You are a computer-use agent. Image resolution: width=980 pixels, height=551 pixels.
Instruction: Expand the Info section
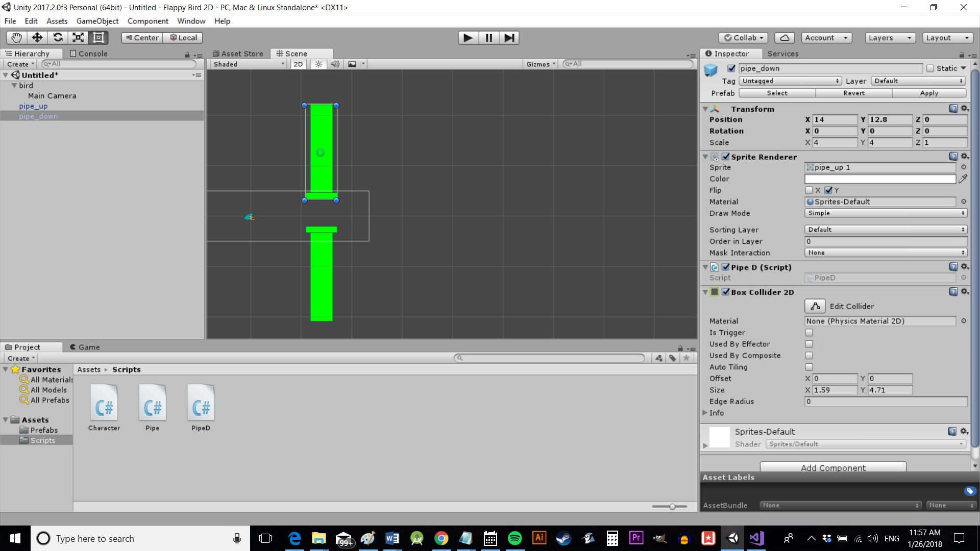click(705, 413)
